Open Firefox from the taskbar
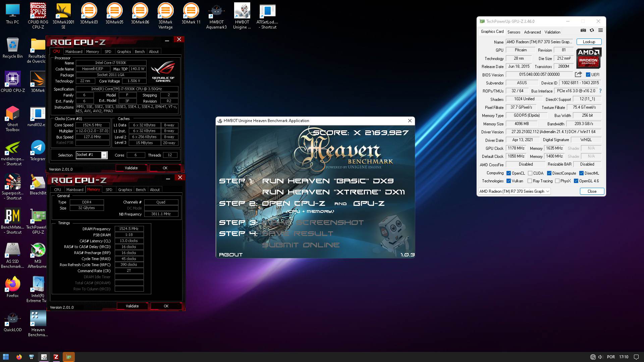Screen dimensions: 644x362 click(x=19, y=357)
